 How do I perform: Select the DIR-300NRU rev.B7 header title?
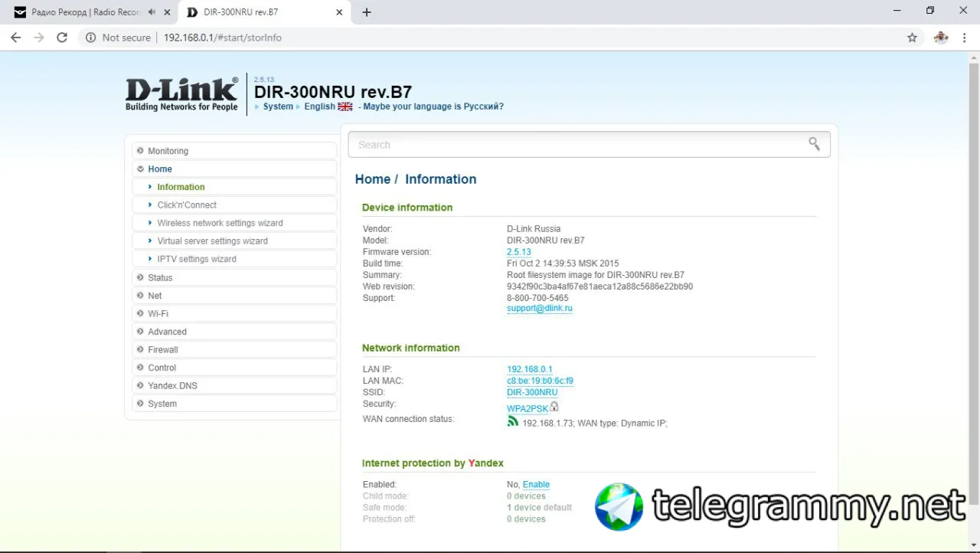pyautogui.click(x=333, y=92)
